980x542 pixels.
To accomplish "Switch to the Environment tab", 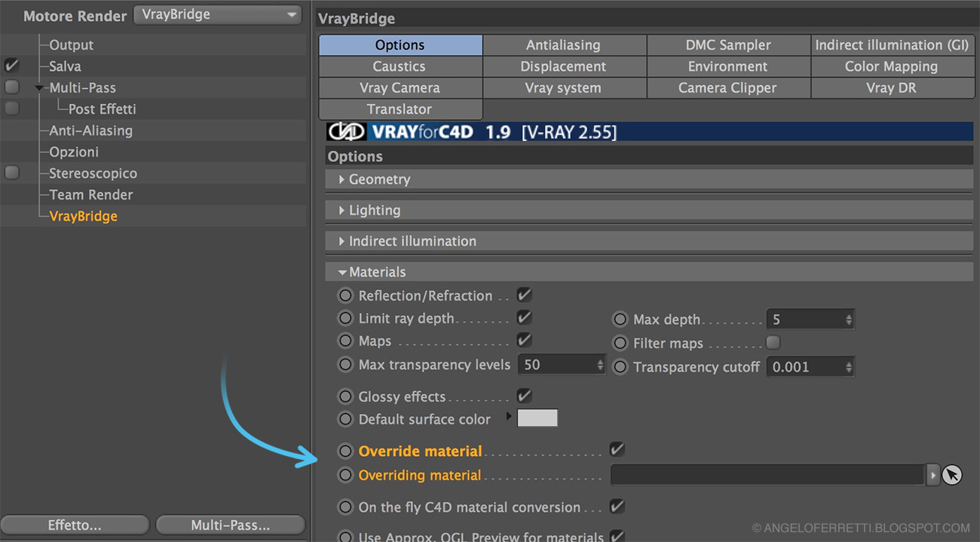I will coord(728,66).
